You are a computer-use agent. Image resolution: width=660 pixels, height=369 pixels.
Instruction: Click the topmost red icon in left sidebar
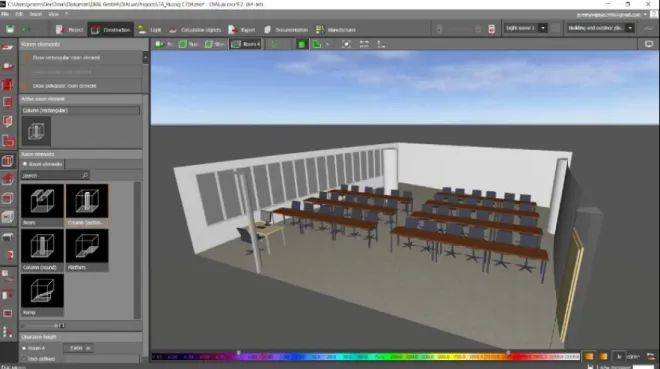click(8, 47)
